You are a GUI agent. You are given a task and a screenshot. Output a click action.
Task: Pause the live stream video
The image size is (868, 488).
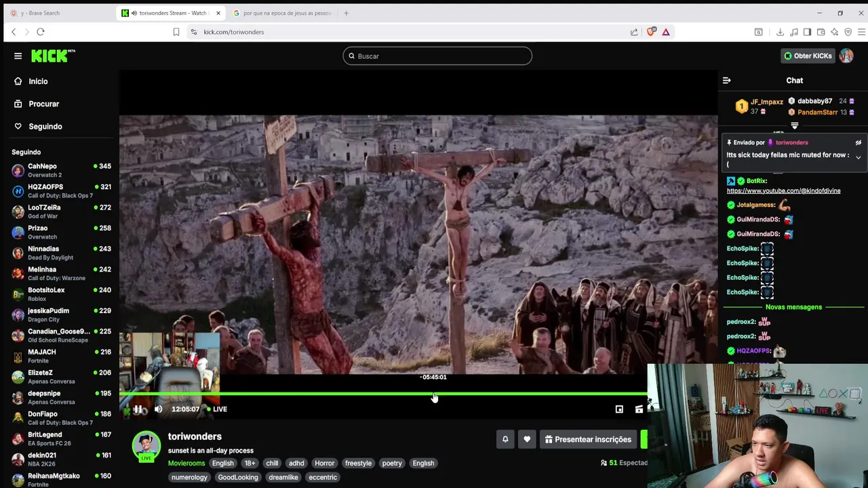click(138, 409)
